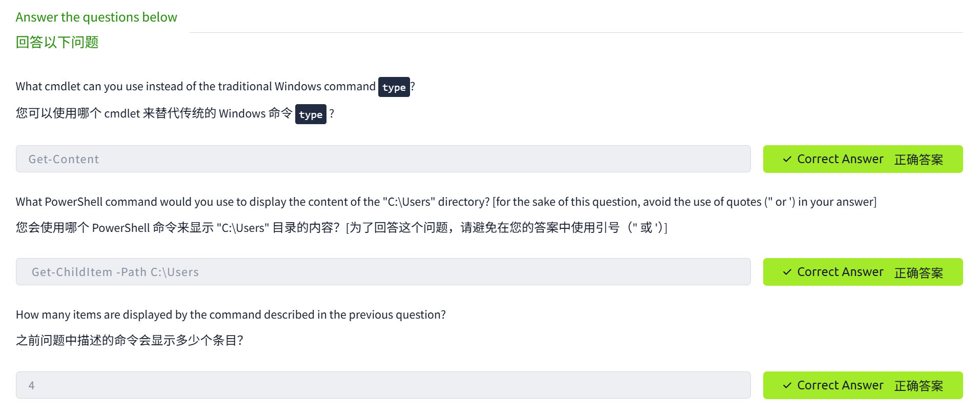Click the "What cmdlet can you use" question text
The width and height of the screenshot is (980, 413).
195,87
